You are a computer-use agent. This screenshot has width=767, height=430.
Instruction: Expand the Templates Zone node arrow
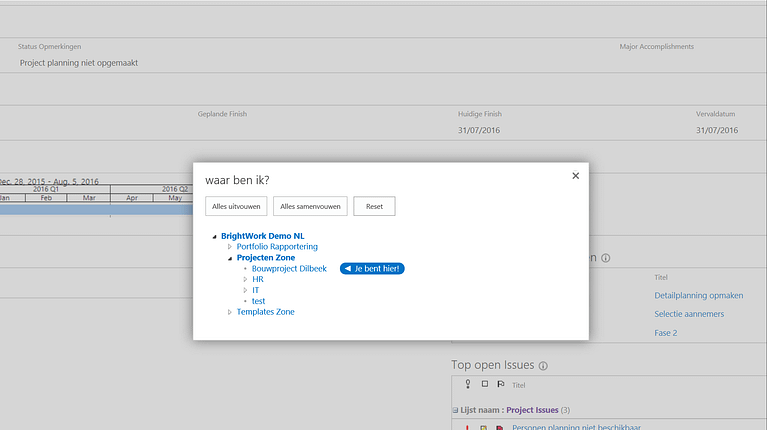coord(229,312)
